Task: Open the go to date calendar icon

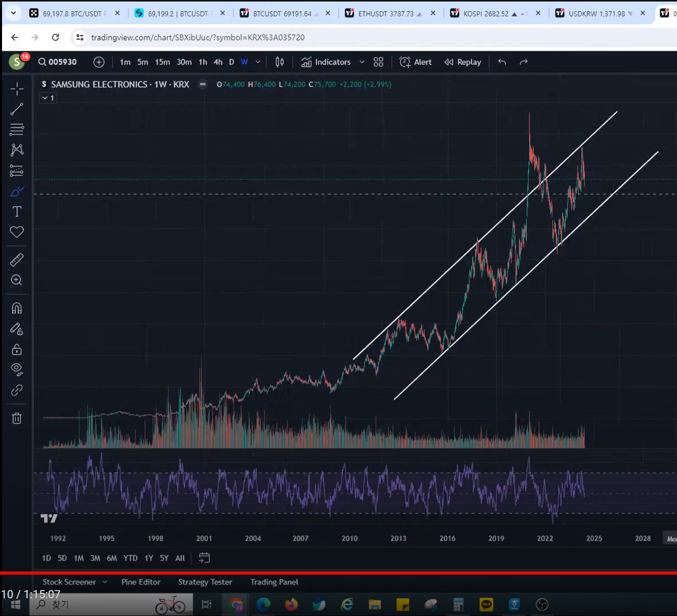Action: (x=204, y=558)
